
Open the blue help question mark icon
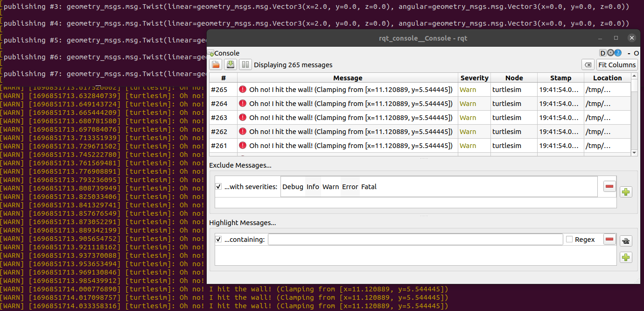(x=618, y=53)
